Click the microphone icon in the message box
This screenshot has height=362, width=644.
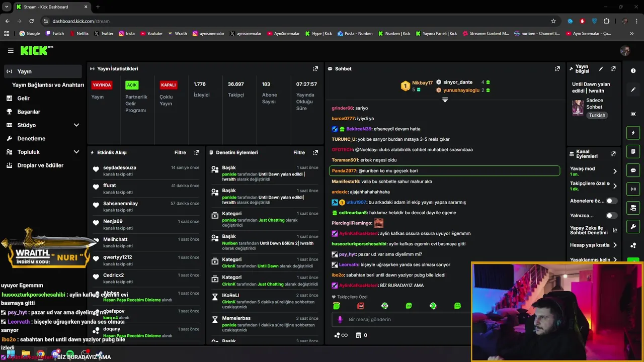(x=340, y=319)
